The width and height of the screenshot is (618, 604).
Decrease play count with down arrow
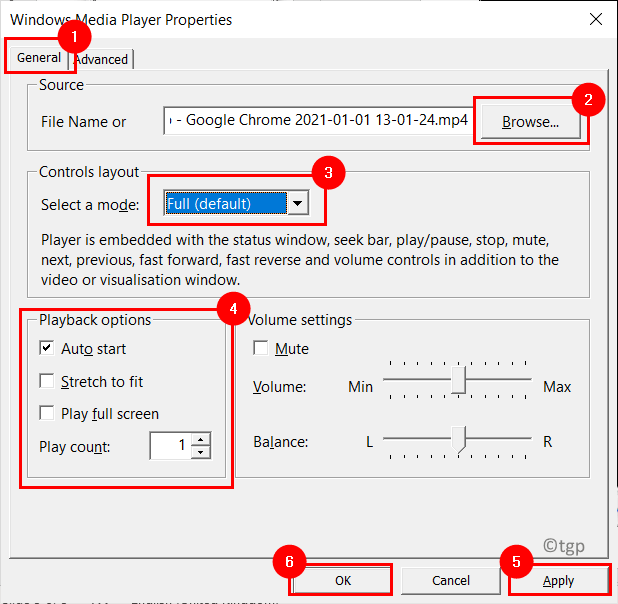[201, 452]
